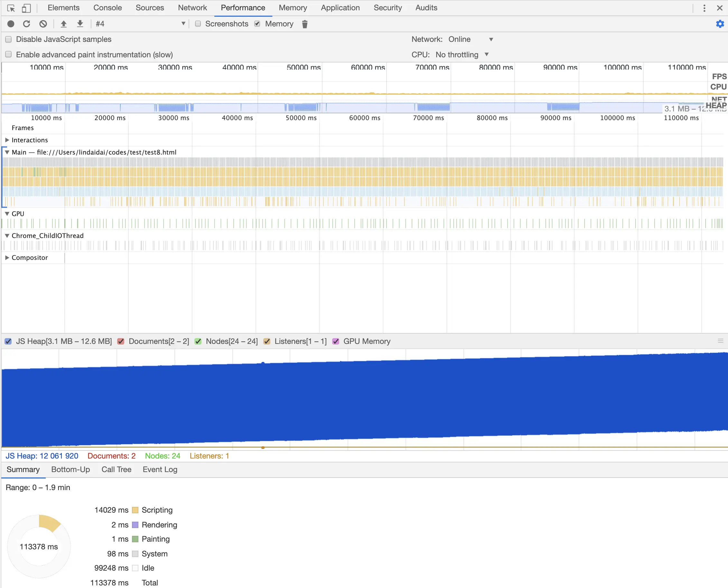Click the Collect garbage trash icon

pyautogui.click(x=304, y=24)
